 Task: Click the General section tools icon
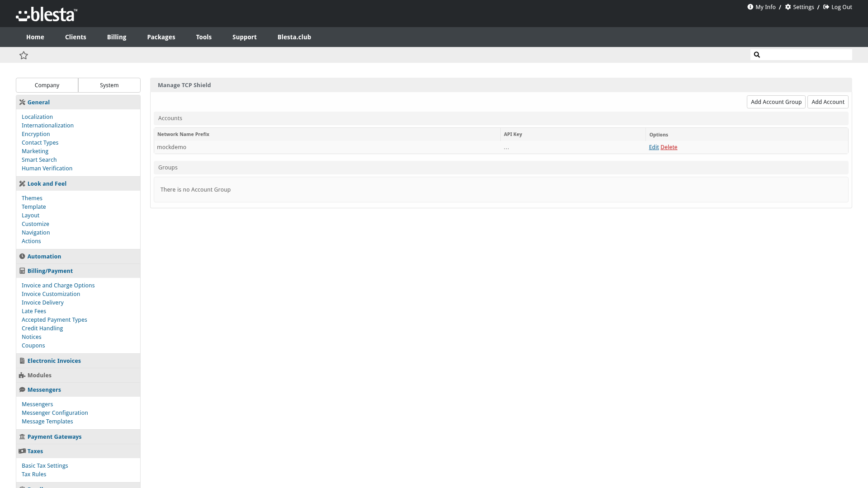22,102
